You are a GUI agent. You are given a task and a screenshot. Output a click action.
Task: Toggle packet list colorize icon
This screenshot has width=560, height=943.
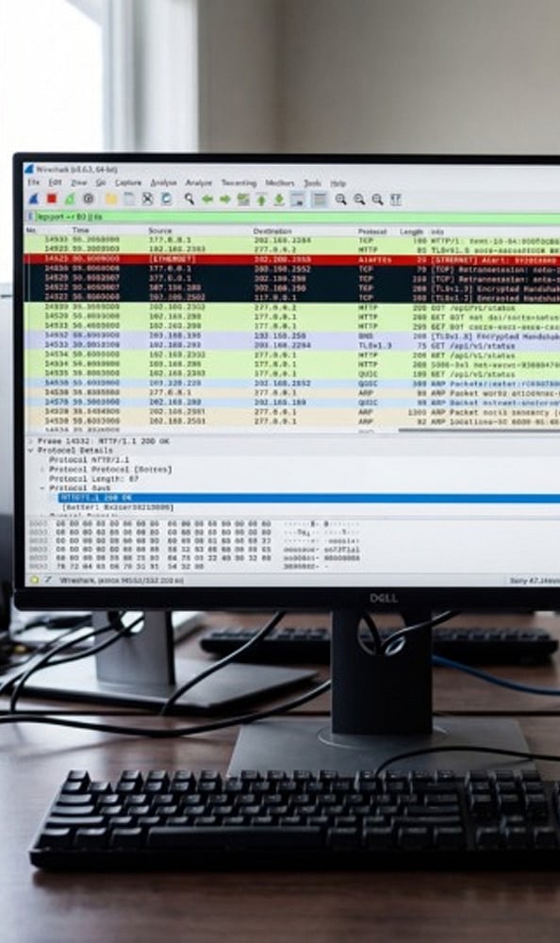pos(320,200)
